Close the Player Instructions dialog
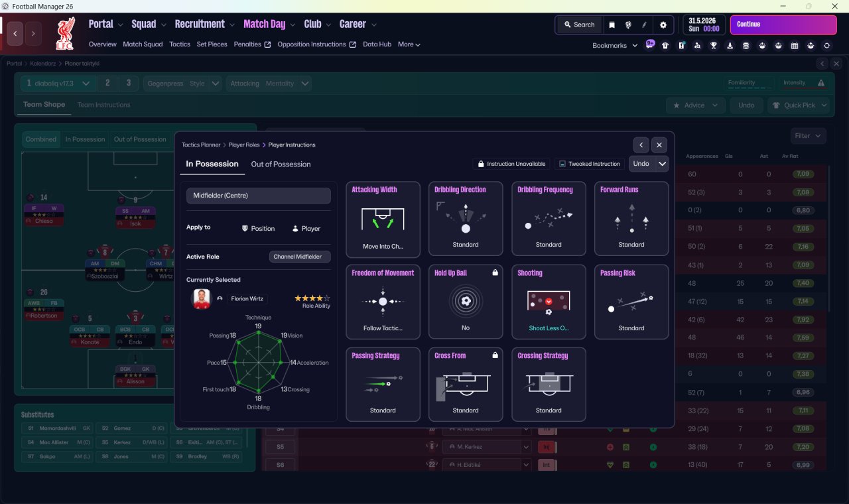The width and height of the screenshot is (849, 504). (x=659, y=145)
